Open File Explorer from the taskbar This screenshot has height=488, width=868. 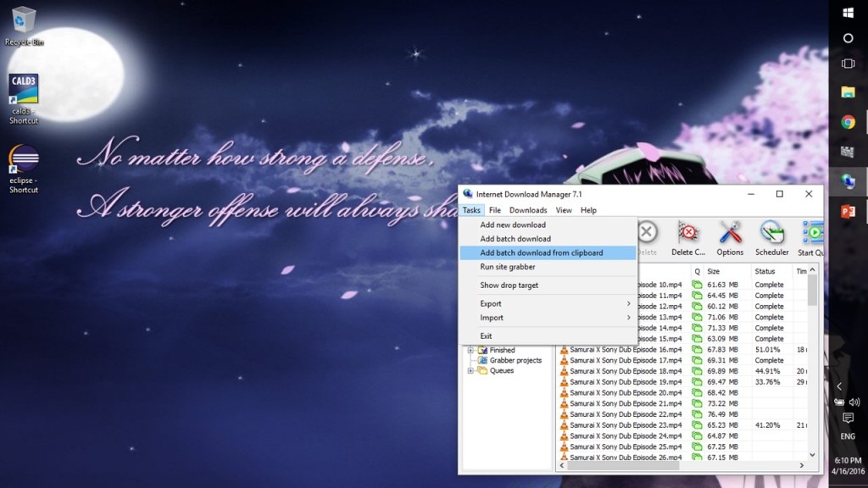click(848, 92)
